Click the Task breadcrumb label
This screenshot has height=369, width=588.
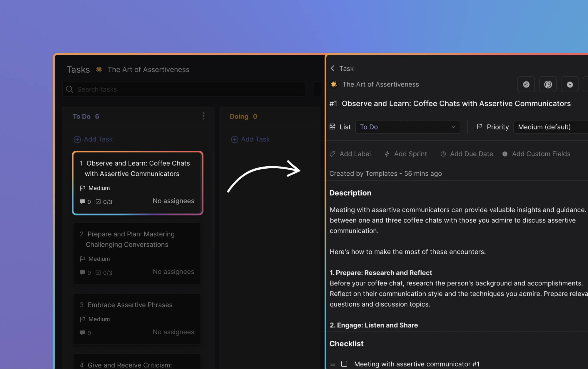[347, 68]
